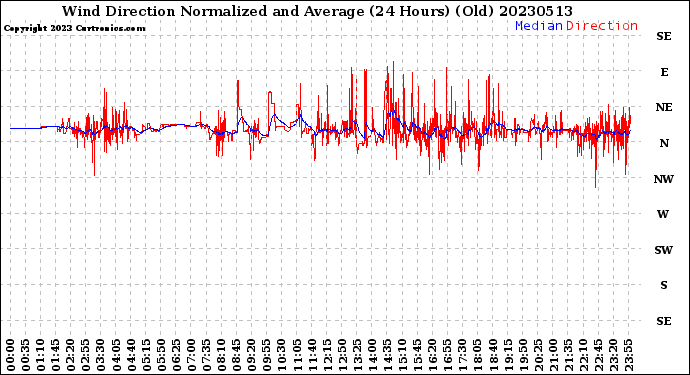The width and height of the screenshot is (690, 375).
Task: Click the 08:45 time axis label
Action: pyautogui.click(x=237, y=355)
